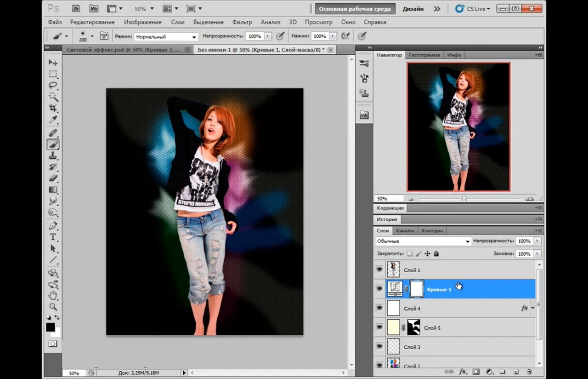This screenshot has height=379, width=588.
Task: Open the CS Live button
Action: point(473,9)
